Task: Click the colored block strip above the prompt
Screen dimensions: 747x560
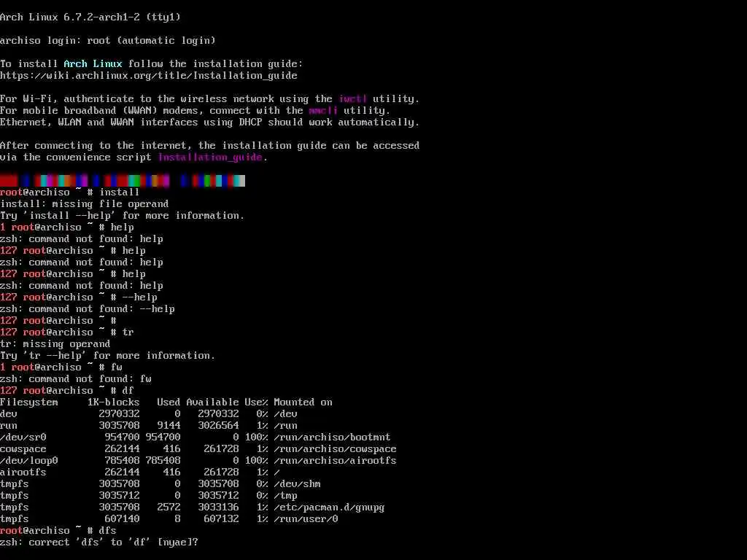Action: pyautogui.click(x=123, y=181)
